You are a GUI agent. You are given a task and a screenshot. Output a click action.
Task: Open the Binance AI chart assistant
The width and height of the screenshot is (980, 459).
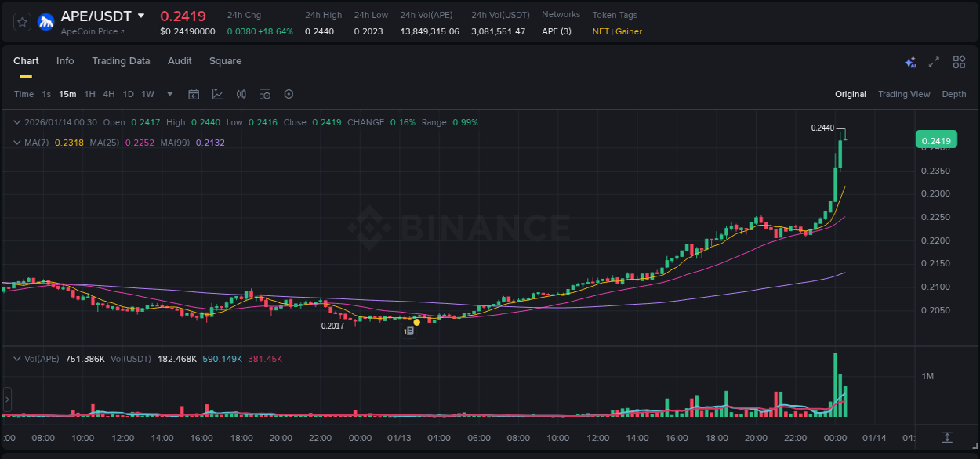910,61
